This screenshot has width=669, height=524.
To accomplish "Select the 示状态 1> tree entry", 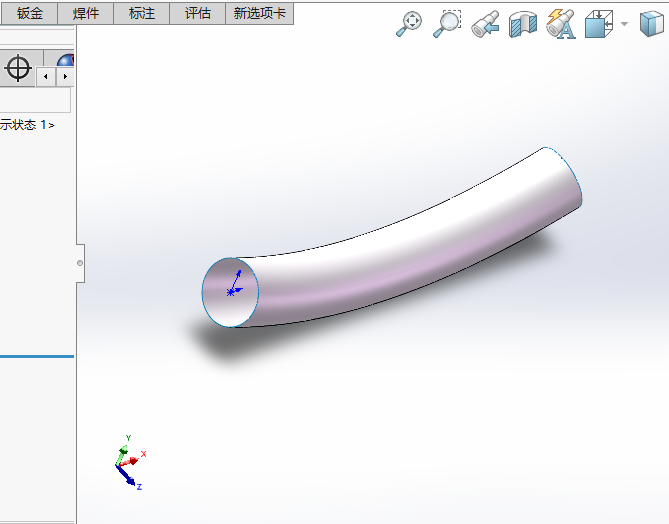I will tap(27, 125).
